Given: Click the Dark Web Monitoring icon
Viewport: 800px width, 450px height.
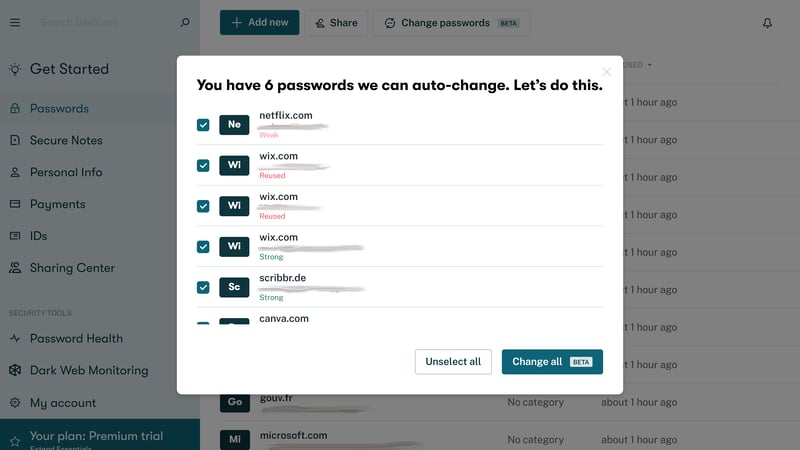Looking at the screenshot, I should click(x=15, y=370).
